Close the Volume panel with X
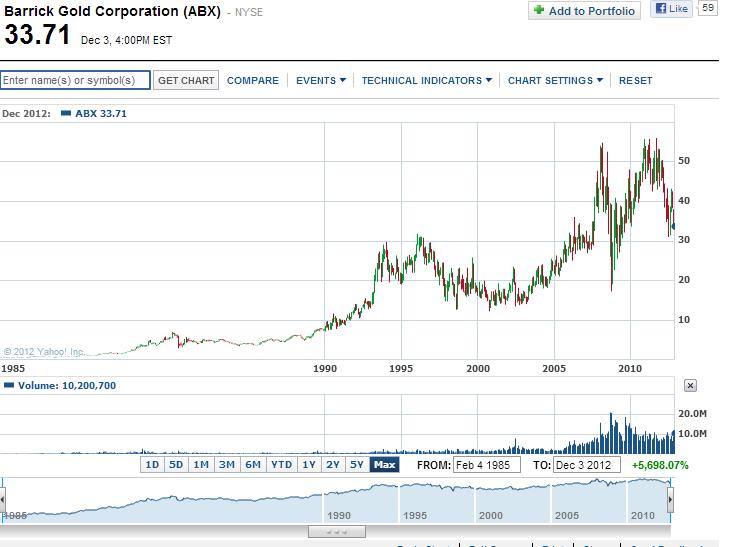This screenshot has width=736, height=547. [690, 385]
